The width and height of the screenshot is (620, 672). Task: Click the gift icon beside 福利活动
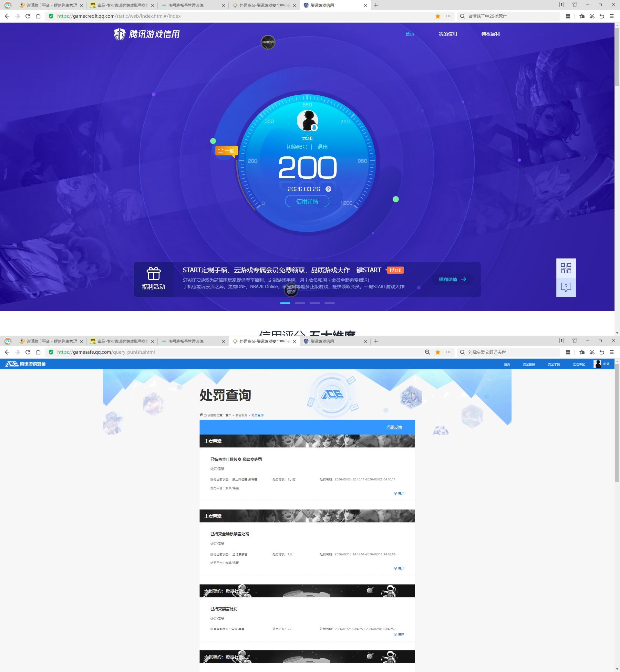click(154, 274)
